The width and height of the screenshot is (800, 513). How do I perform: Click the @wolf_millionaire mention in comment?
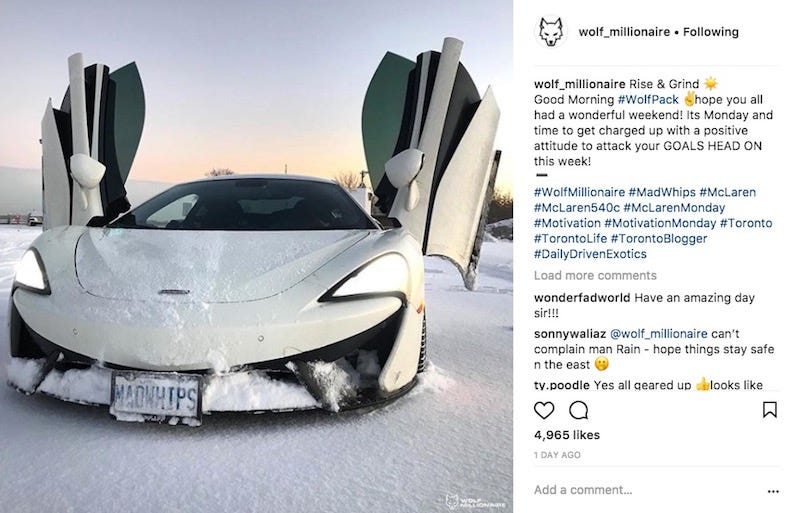coord(659,334)
